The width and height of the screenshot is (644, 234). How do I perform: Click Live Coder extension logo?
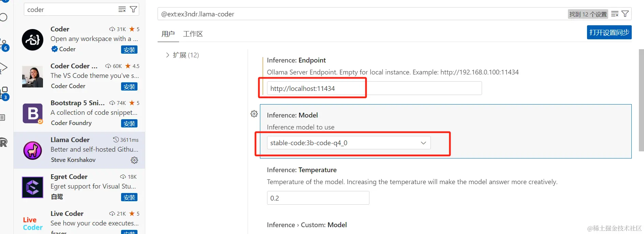33,223
